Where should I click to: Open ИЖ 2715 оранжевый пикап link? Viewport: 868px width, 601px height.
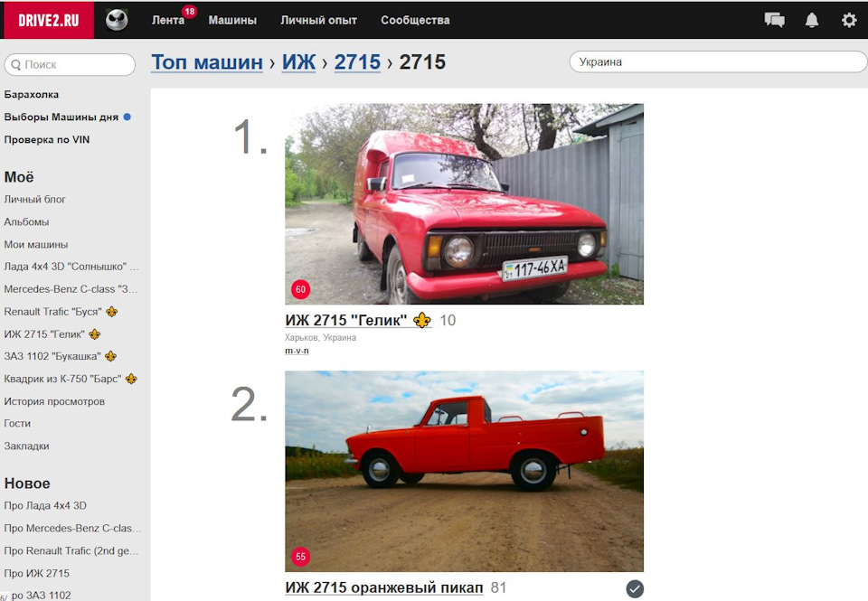pos(384,587)
